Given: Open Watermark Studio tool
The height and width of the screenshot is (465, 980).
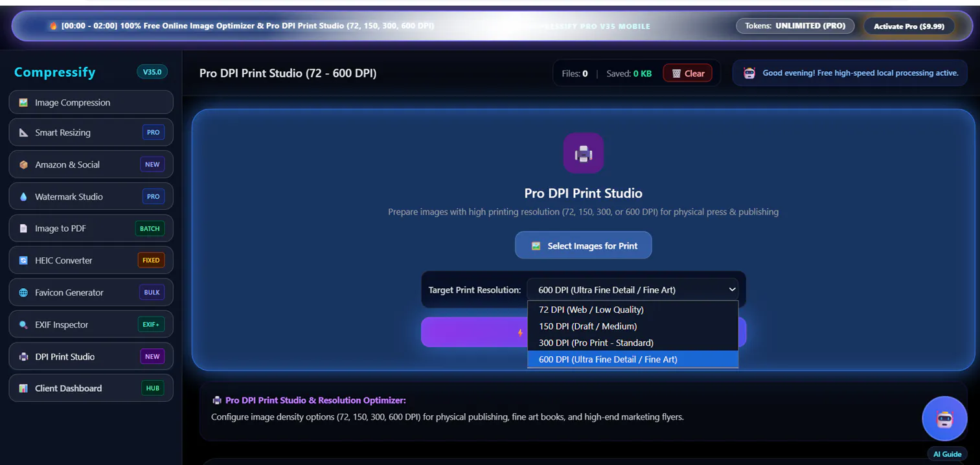Looking at the screenshot, I should click(91, 197).
